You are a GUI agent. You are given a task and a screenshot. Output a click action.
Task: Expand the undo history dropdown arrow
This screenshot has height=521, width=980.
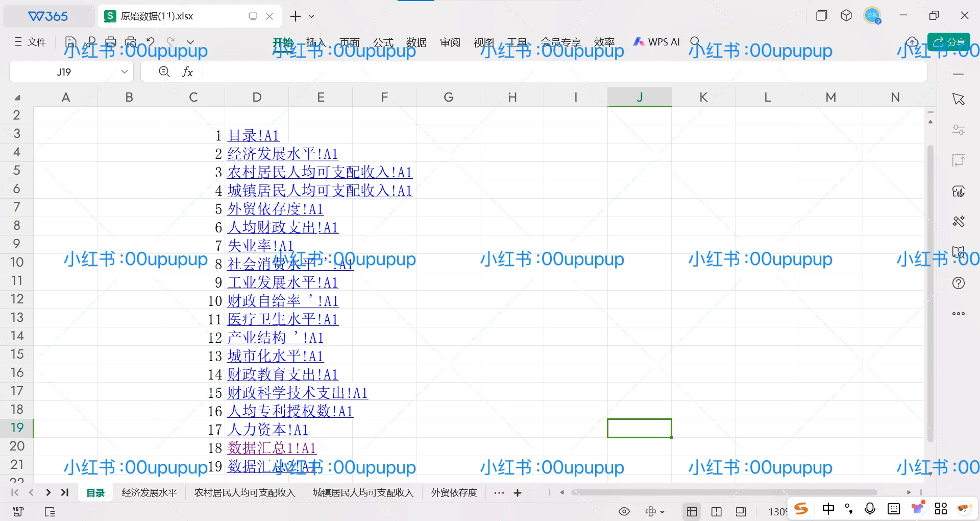(190, 42)
